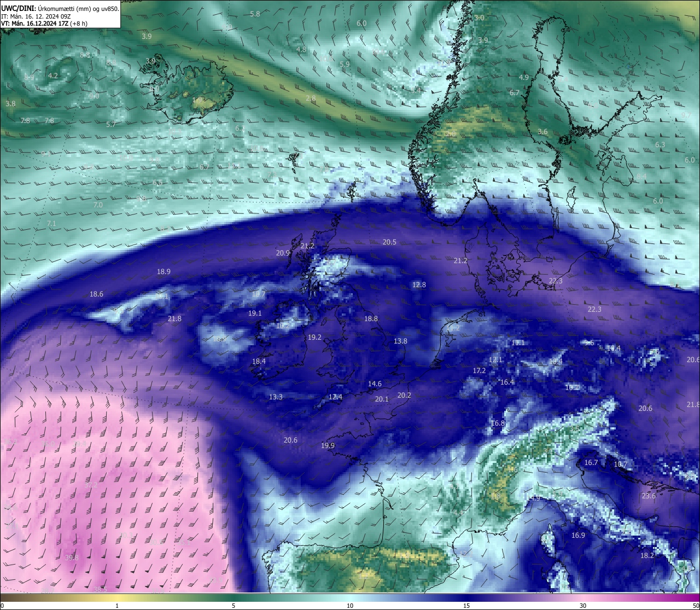The width and height of the screenshot is (700, 610).
Task: Click the 6.3 value label
Action: tap(660, 144)
